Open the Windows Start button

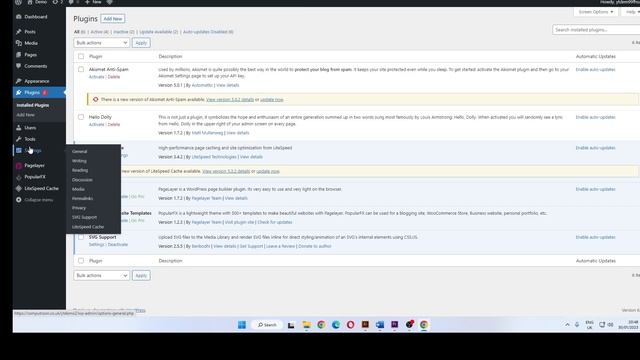242,324
